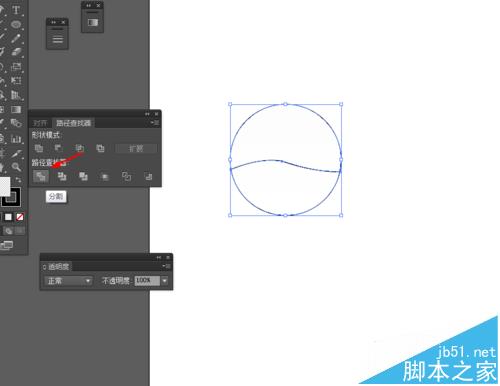Screen dimensions: 500x386
Task: Switch to the 对齐 (Align) tab
Action: 40,123
